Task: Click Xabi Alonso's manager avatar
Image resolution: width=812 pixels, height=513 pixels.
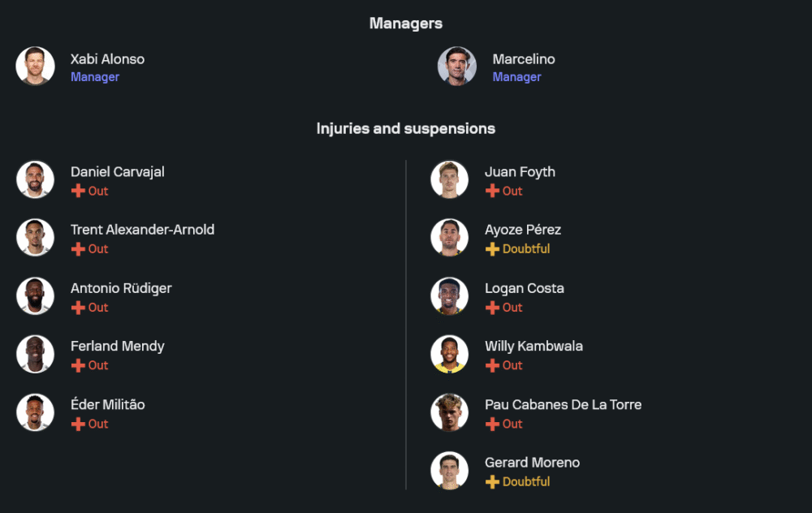Action: pyautogui.click(x=35, y=67)
